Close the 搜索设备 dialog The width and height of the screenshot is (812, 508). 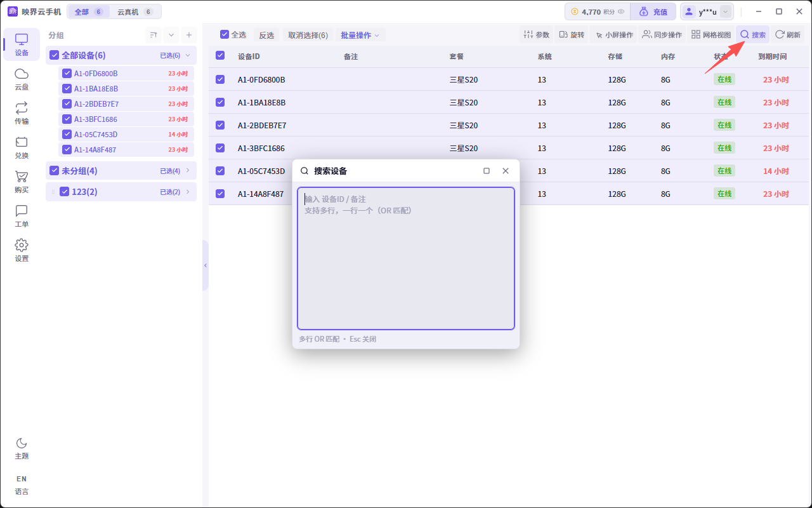[x=506, y=171]
